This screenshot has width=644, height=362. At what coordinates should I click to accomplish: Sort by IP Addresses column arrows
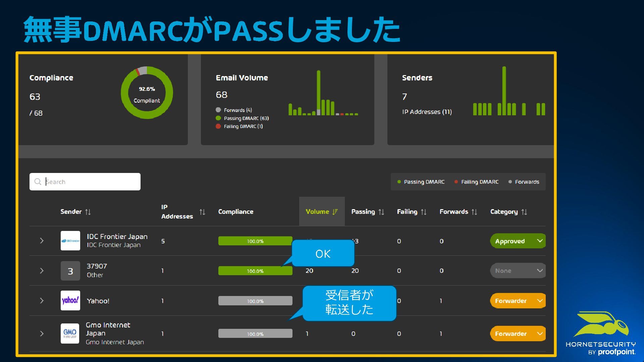[x=202, y=212]
